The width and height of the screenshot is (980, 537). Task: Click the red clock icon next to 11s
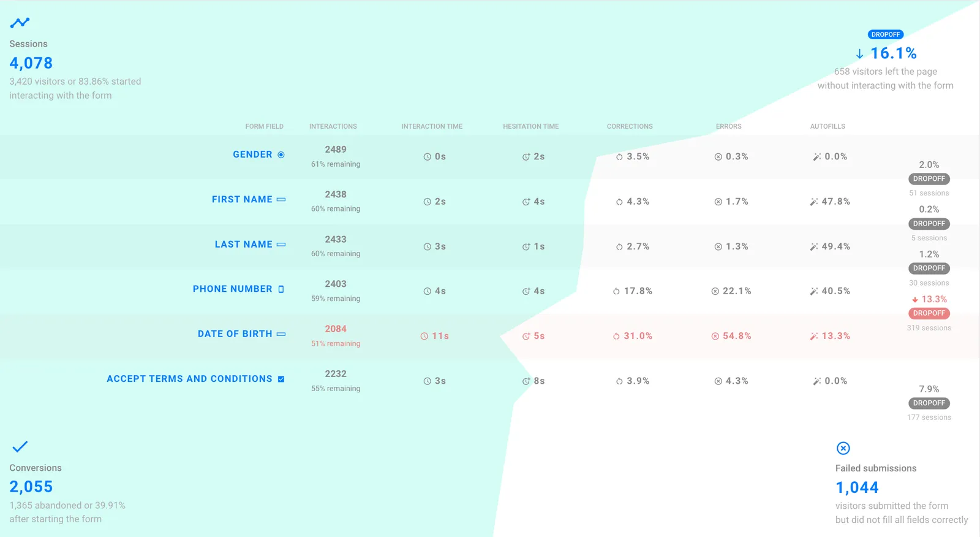(424, 336)
